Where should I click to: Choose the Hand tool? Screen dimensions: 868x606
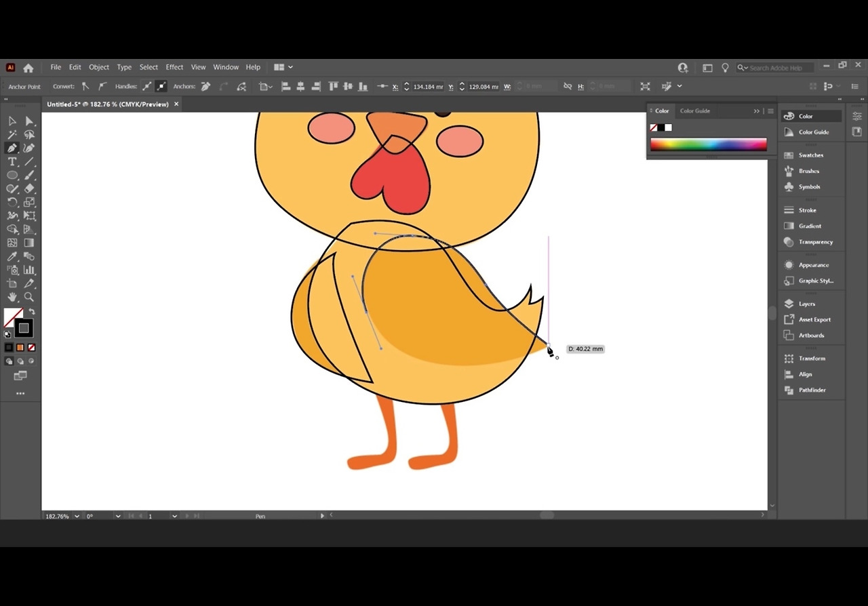[x=12, y=297]
